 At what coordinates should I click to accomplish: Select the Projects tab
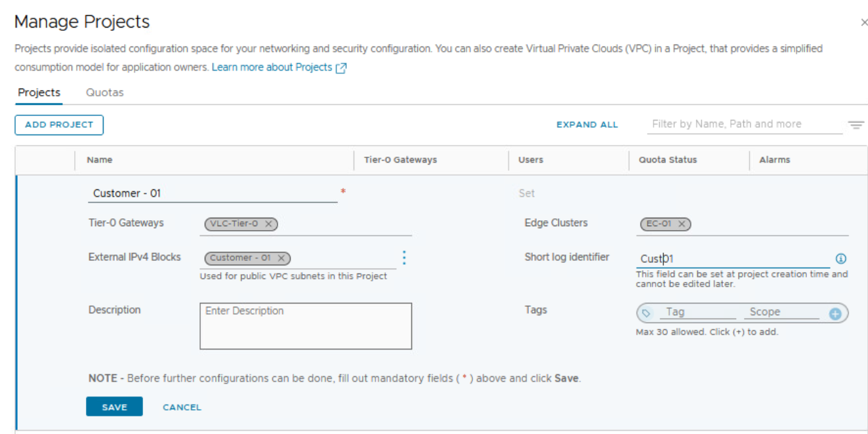[39, 92]
